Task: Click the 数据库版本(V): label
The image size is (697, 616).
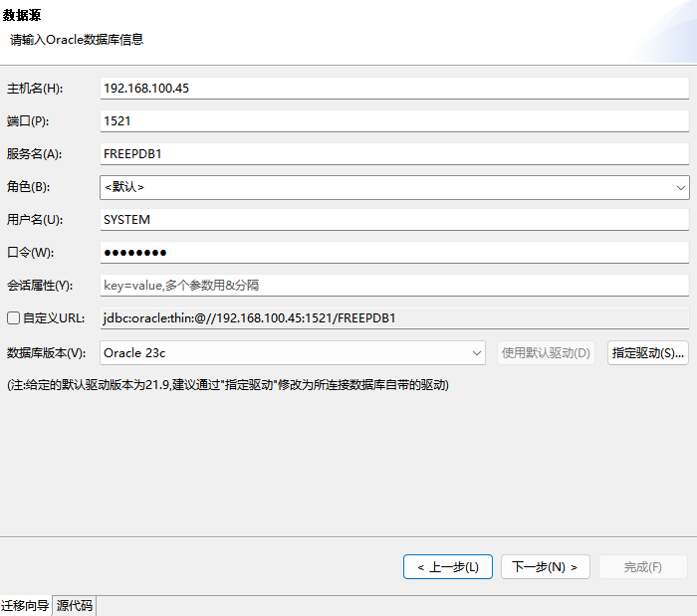Action: [x=46, y=353]
